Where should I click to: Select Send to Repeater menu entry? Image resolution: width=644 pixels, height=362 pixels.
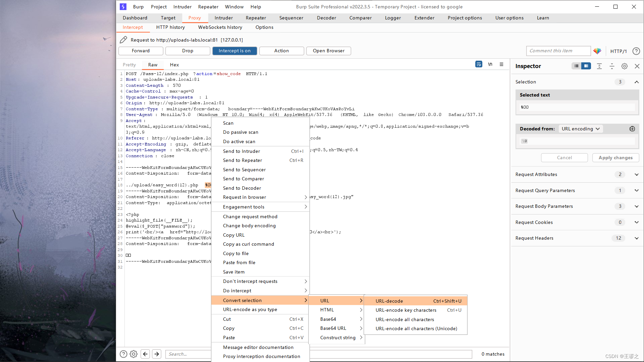tap(260, 160)
